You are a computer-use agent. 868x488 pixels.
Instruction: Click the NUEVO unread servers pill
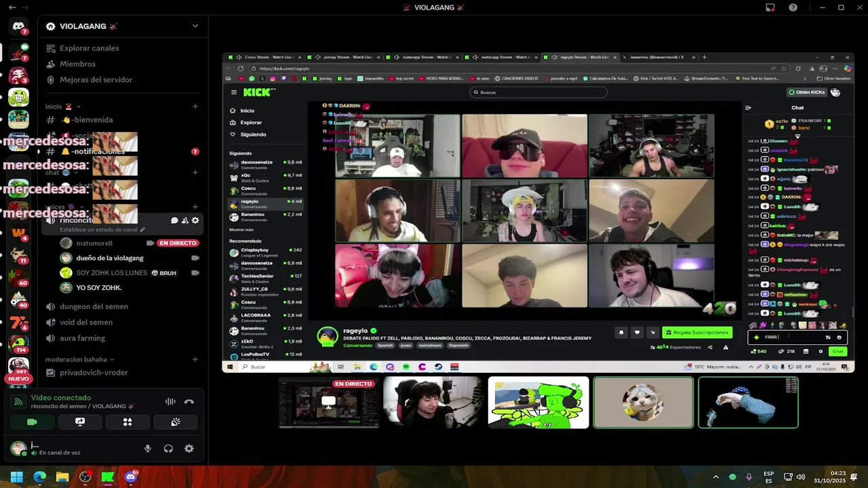click(x=18, y=379)
